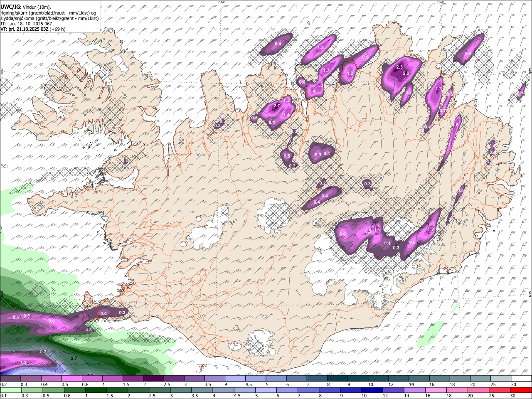Click the 2.2 snowfall value beside 2.3
This screenshot has height=399, width=532.
coord(406,73)
